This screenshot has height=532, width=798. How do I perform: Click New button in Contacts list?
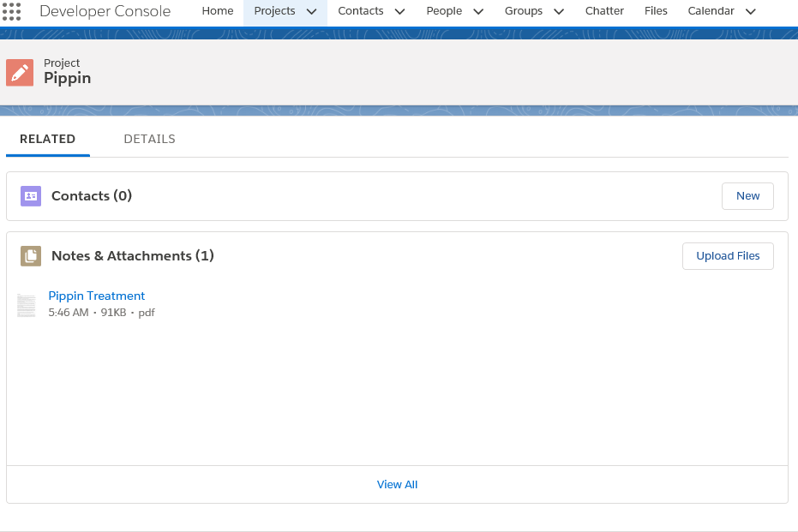pos(747,196)
